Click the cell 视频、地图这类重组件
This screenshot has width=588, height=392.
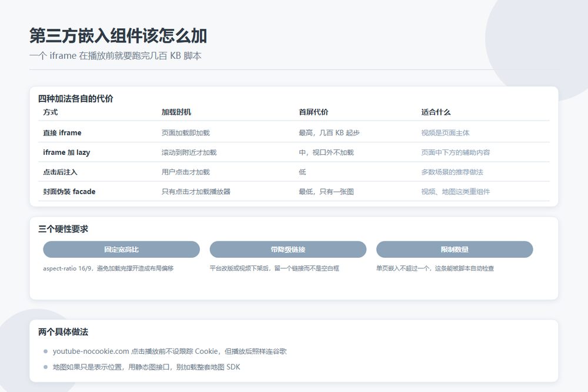click(456, 191)
